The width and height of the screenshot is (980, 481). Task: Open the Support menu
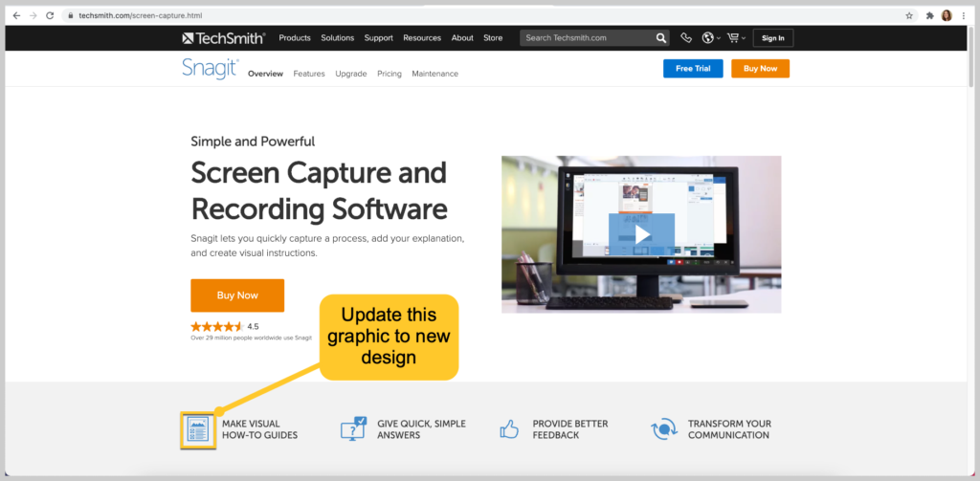point(379,38)
